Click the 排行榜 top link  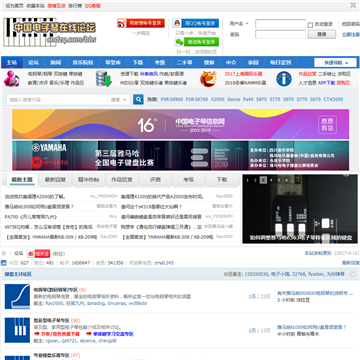(75, 5)
